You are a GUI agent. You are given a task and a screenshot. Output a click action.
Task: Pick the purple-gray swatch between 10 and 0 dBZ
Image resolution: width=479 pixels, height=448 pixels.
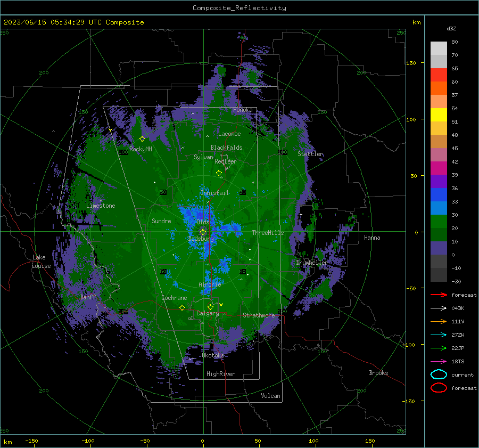pos(439,248)
